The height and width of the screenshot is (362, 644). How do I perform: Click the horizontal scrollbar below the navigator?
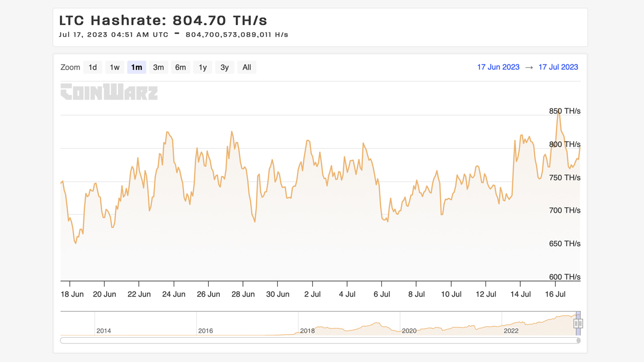[320, 340]
